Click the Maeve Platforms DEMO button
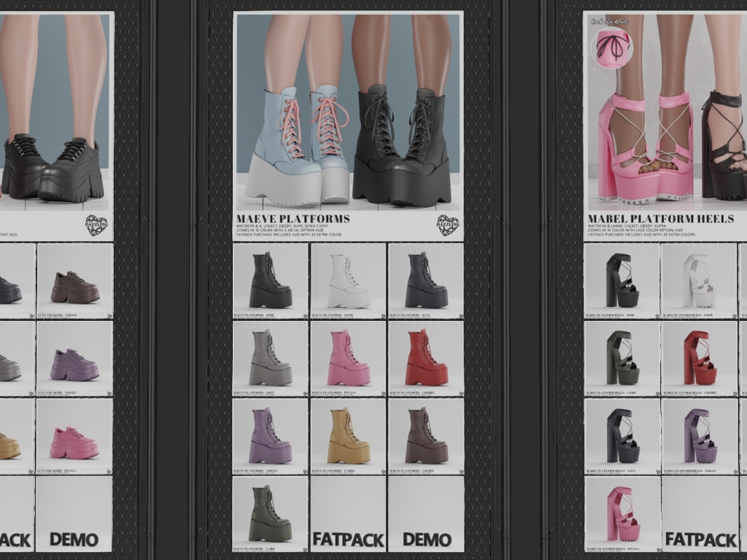747x560 pixels. tap(426, 540)
